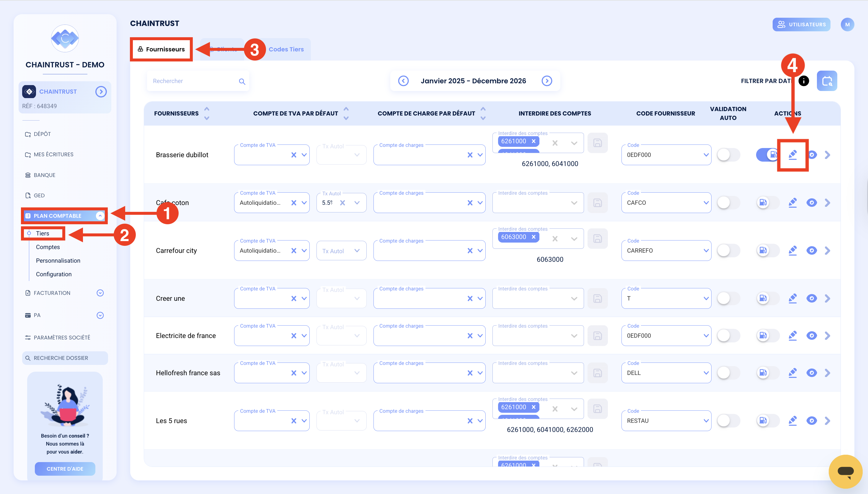Click the filter by date info icon

click(x=804, y=81)
